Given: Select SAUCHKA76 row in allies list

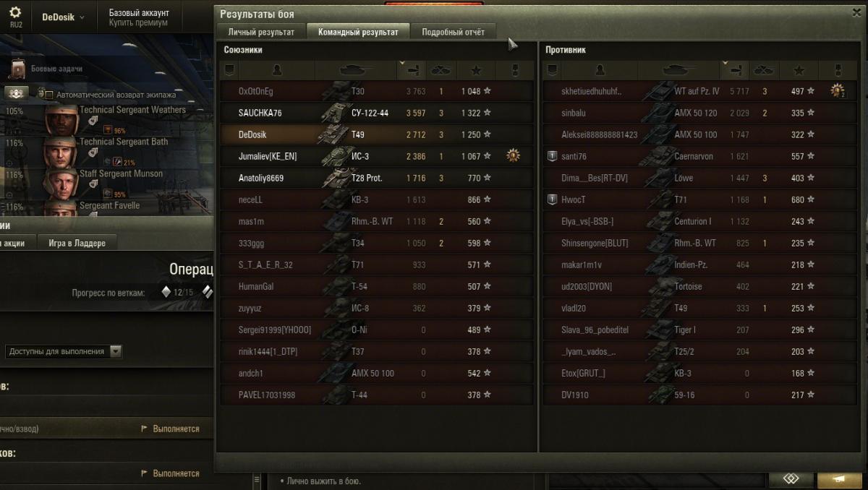Looking at the screenshot, I should pos(377,113).
